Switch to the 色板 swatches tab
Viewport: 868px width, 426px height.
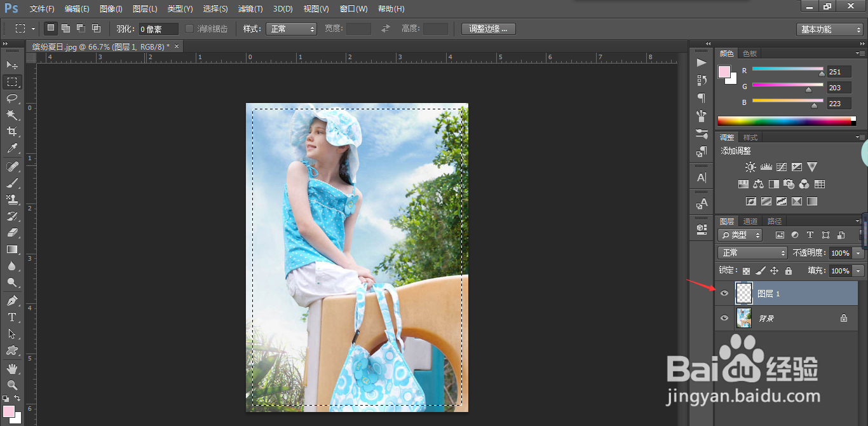pos(750,53)
